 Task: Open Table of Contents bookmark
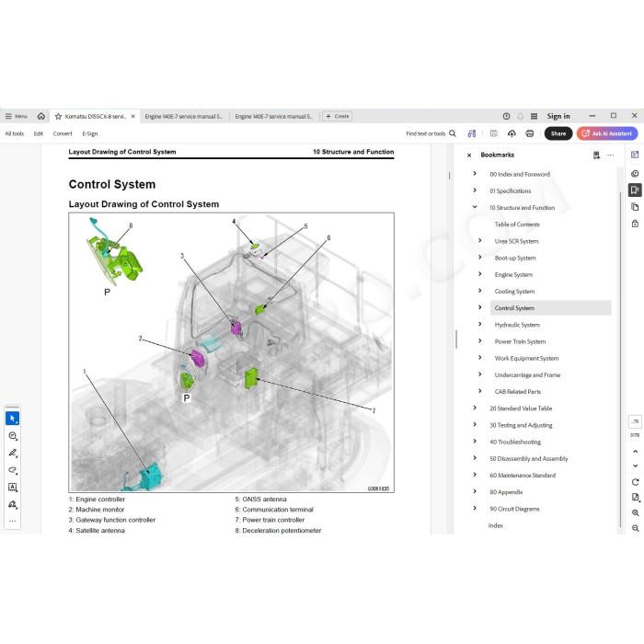click(517, 224)
